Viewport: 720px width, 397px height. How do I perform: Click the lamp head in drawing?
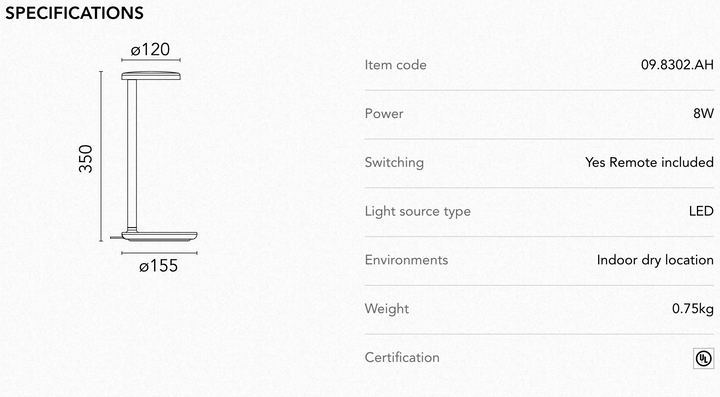click(151, 76)
